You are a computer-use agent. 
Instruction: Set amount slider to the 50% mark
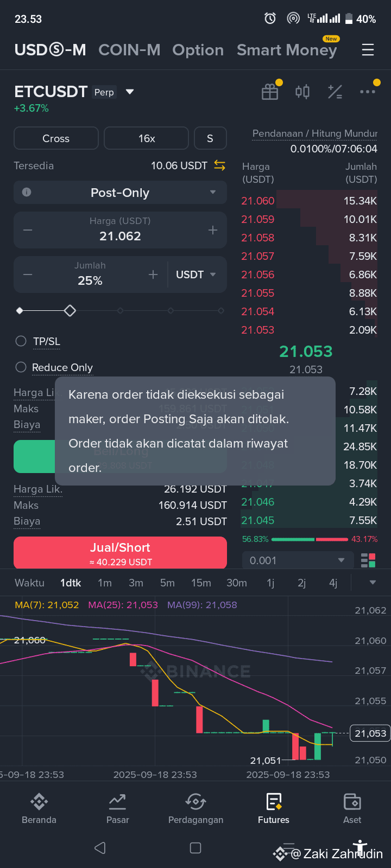(120, 311)
